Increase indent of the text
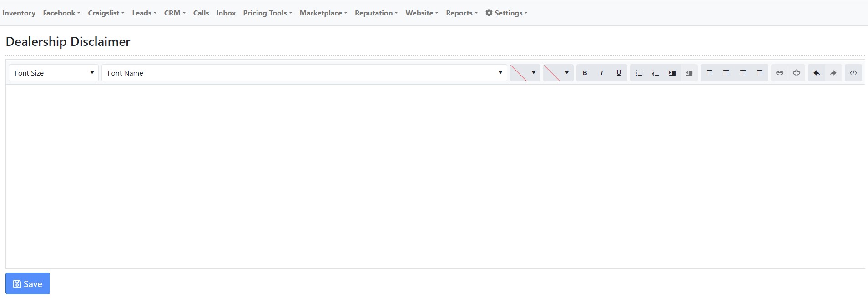Image resolution: width=868 pixels, height=298 pixels. [672, 73]
